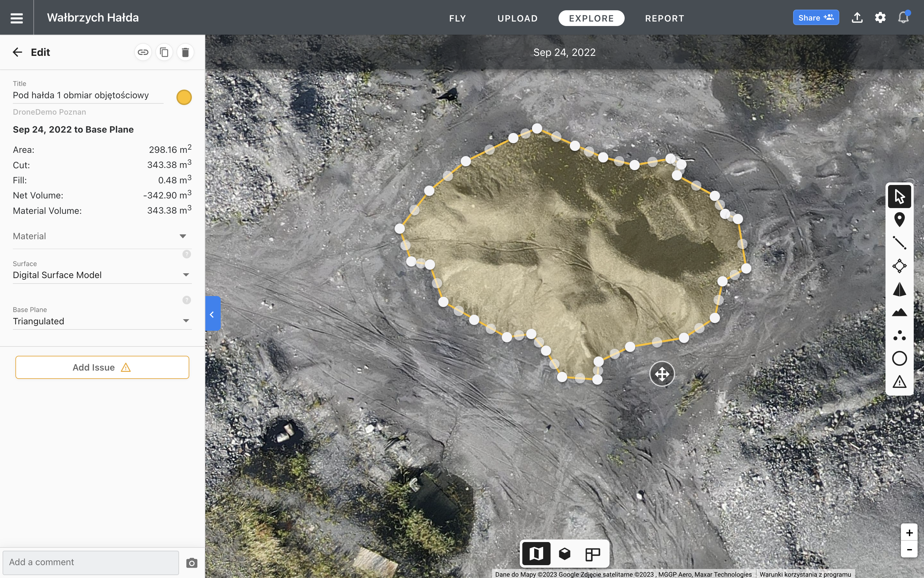Screen dimensions: 924x578
Task: Select the elevation profile mountain tool
Action: point(899,312)
